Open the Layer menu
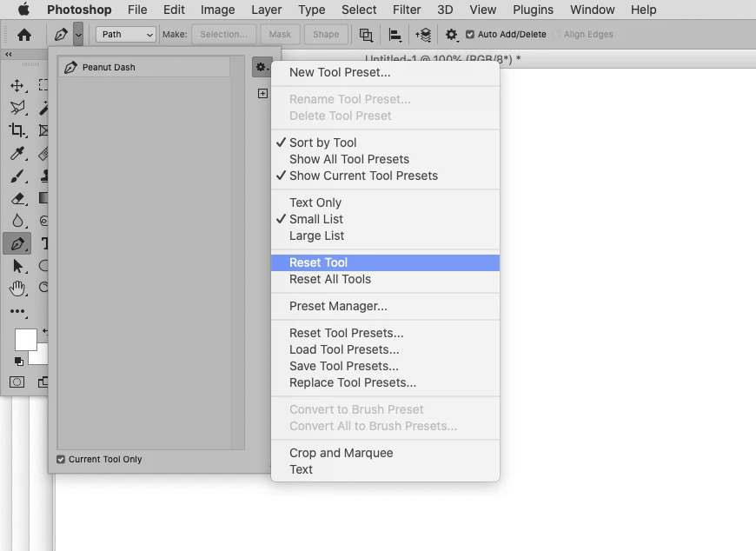This screenshot has width=756, height=551. click(267, 10)
